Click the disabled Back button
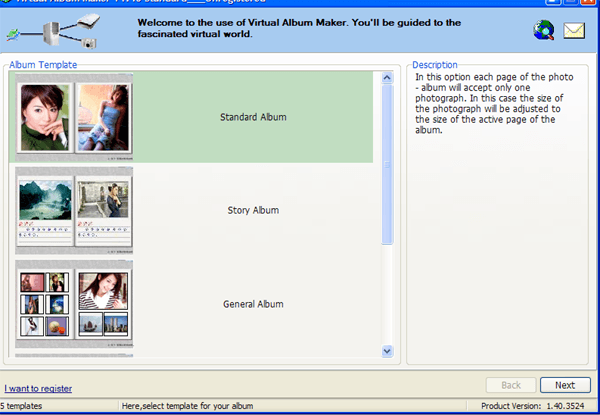This screenshot has width=600, height=415. pyautogui.click(x=510, y=385)
